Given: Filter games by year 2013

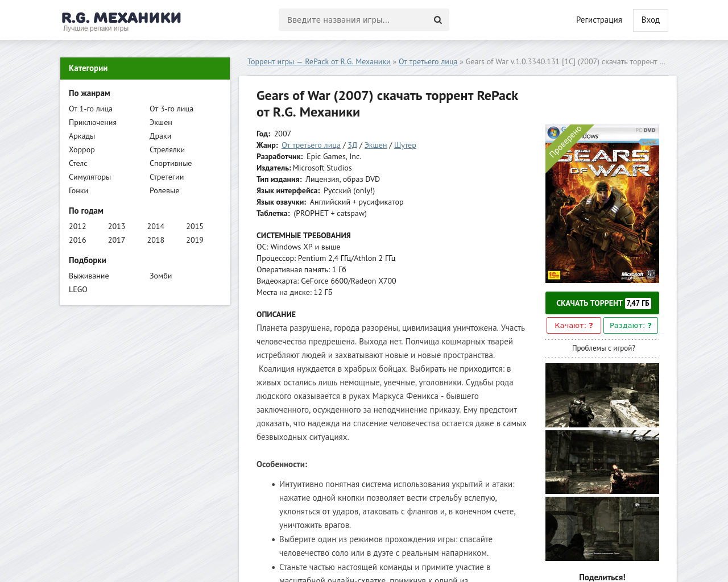Looking at the screenshot, I should pos(117,226).
